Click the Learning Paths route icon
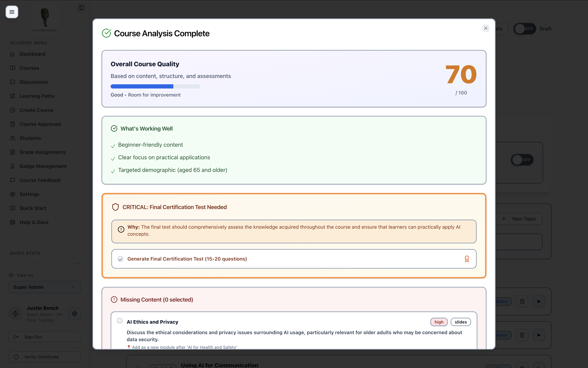588x368 pixels. coord(13,96)
